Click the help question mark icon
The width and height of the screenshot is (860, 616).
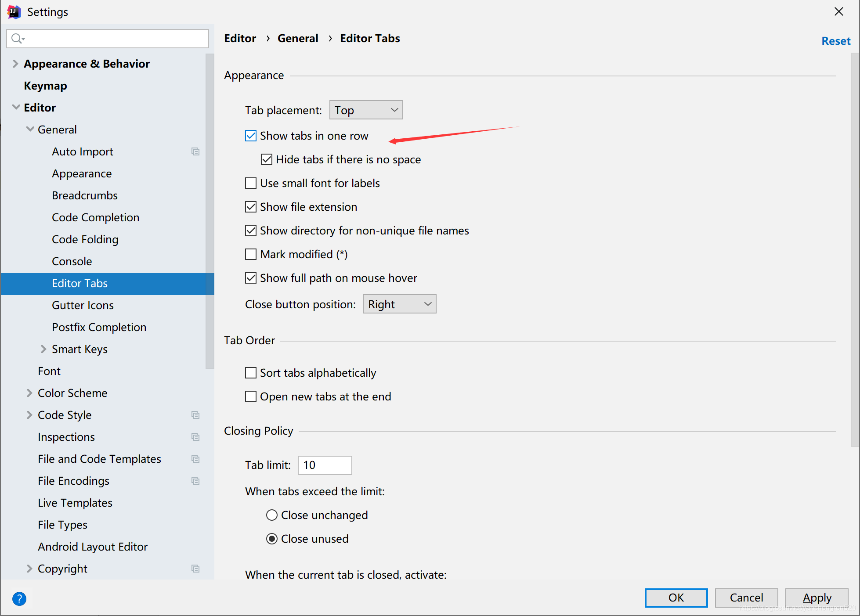(19, 598)
